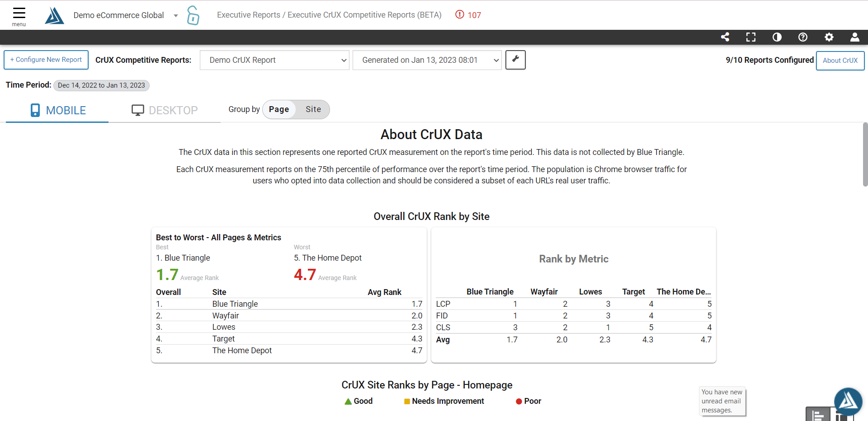Click the truncated The Home De... column header
The height and width of the screenshot is (421, 868).
[x=684, y=292]
